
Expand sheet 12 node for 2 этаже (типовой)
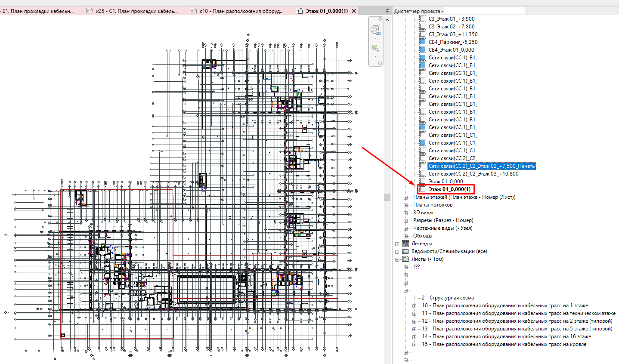point(414,321)
